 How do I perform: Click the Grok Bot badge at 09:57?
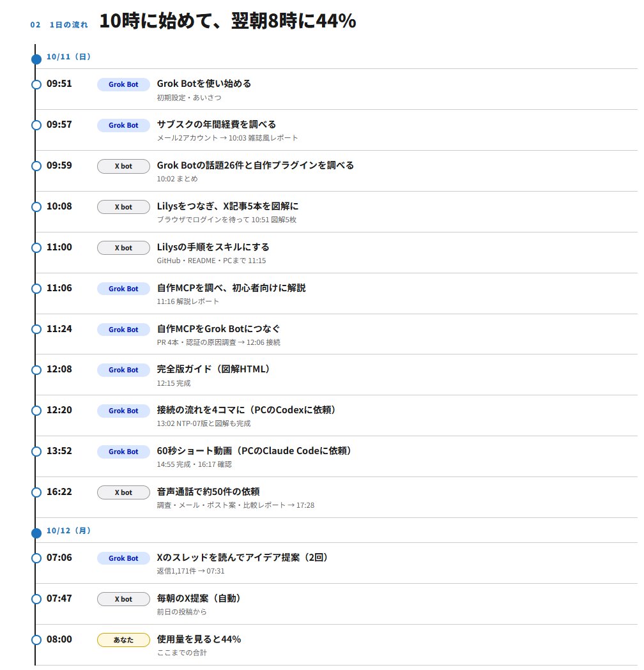pos(123,125)
